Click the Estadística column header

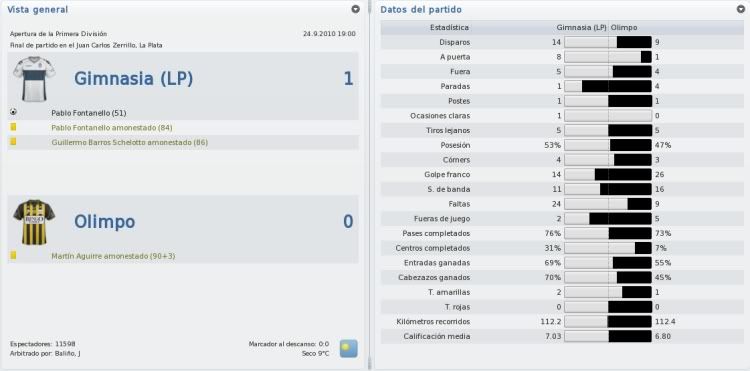point(449,28)
